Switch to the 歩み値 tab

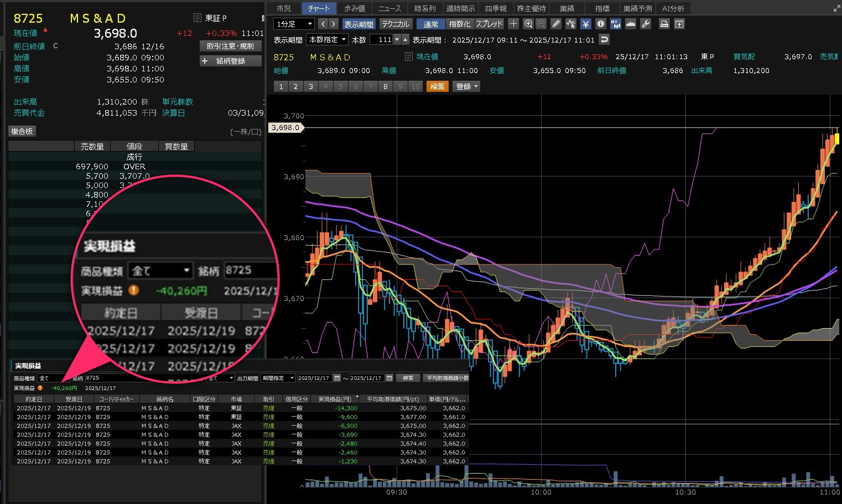click(354, 8)
